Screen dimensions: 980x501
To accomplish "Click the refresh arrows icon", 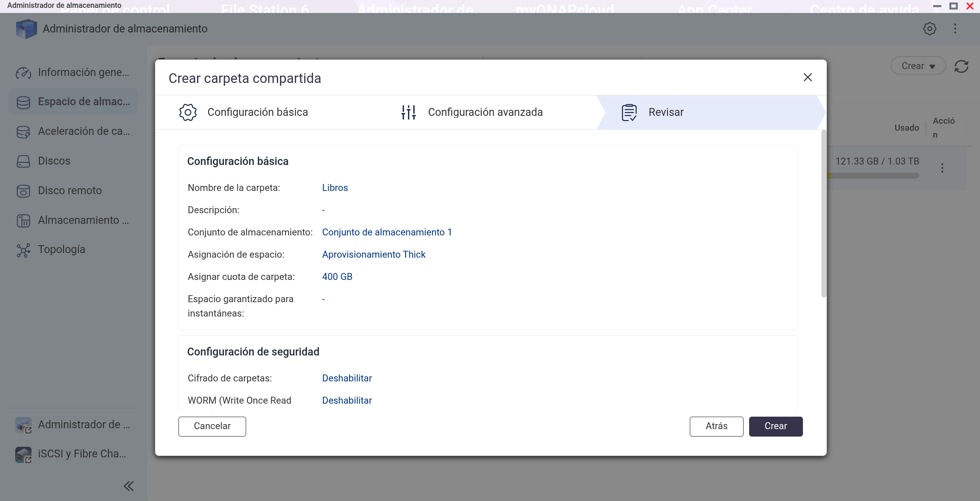I will pyautogui.click(x=961, y=66).
